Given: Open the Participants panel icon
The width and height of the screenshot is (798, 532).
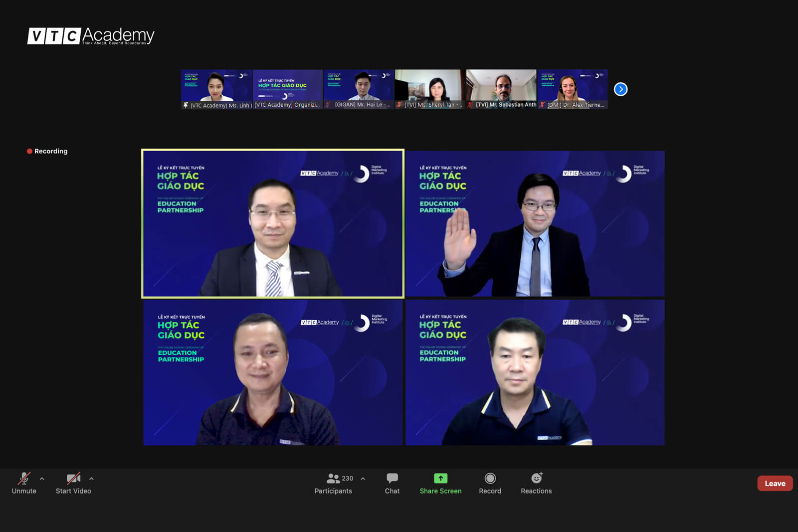Looking at the screenshot, I should coord(333,479).
